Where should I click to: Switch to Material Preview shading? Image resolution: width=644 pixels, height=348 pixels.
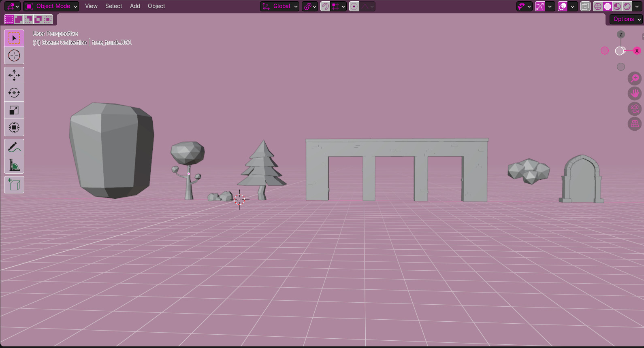(x=617, y=6)
